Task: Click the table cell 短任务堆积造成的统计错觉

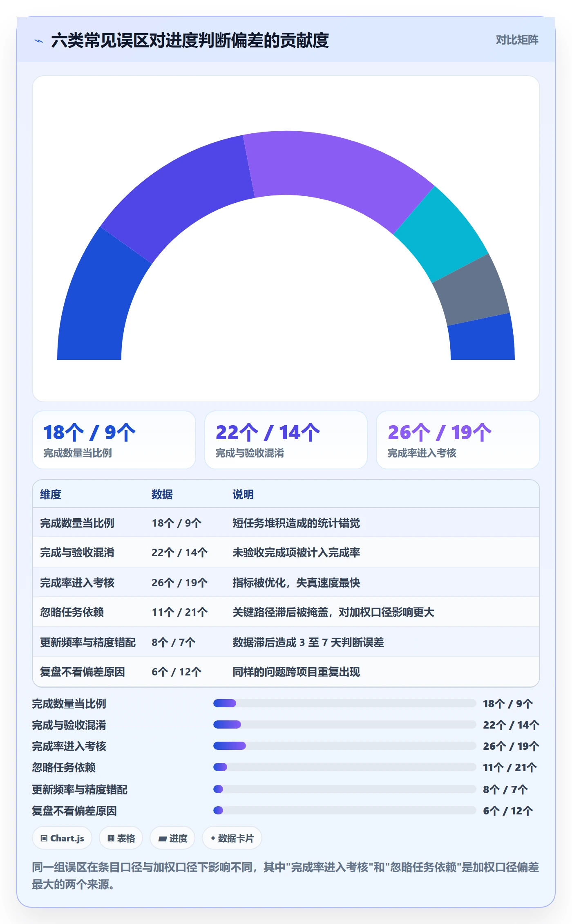Action: 296,523
